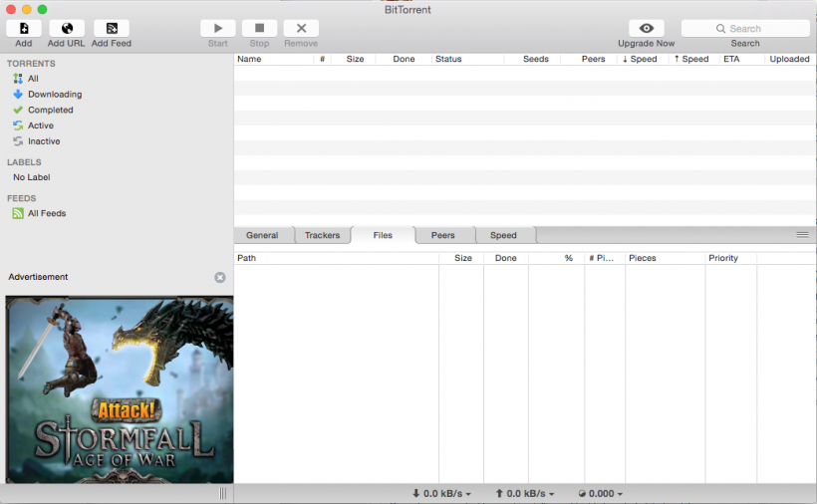Screen dimensions: 817x504
Task: Close the Advertisement panel
Action: [x=220, y=278]
